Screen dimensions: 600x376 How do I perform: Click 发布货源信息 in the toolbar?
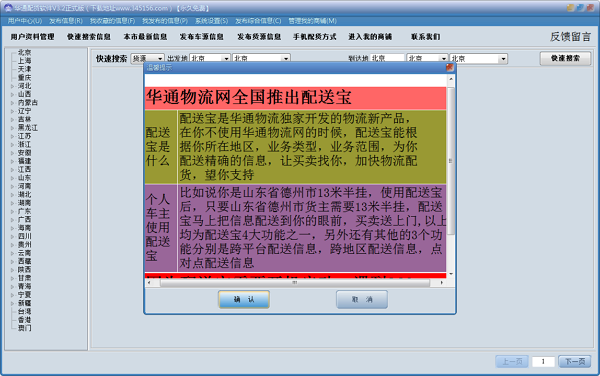click(x=259, y=37)
